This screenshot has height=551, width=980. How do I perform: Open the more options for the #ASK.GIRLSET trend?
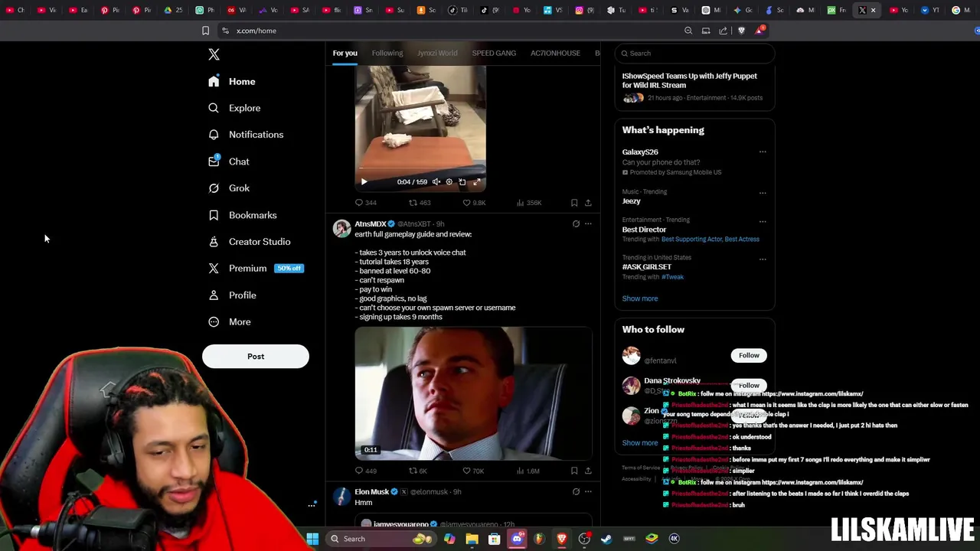pyautogui.click(x=763, y=259)
